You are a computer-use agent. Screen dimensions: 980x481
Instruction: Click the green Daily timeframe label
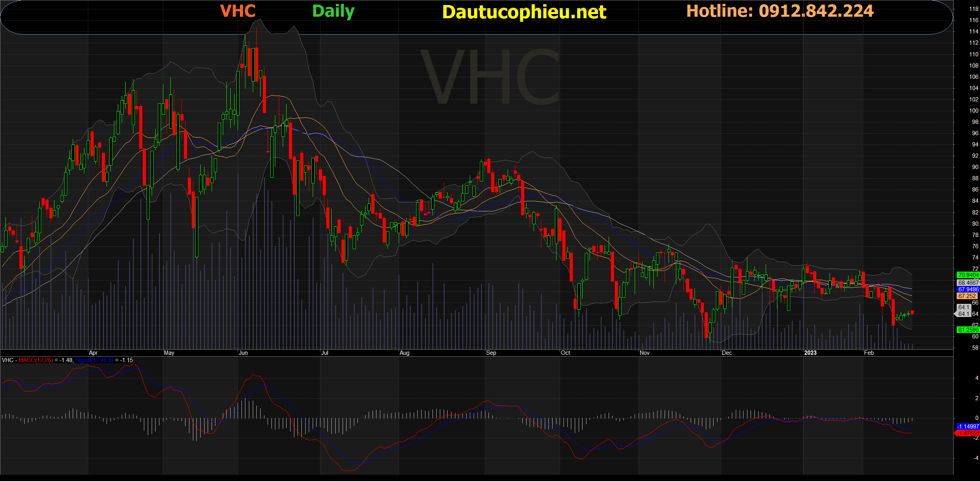coord(333,12)
